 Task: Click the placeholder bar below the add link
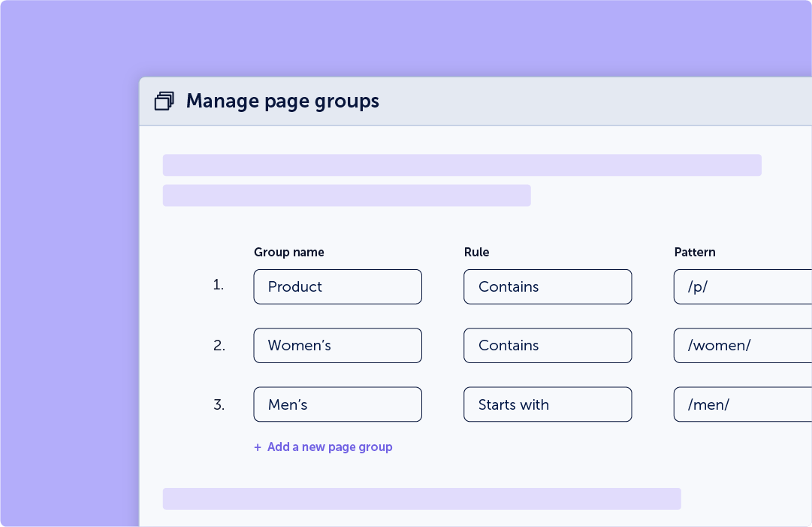(x=421, y=498)
